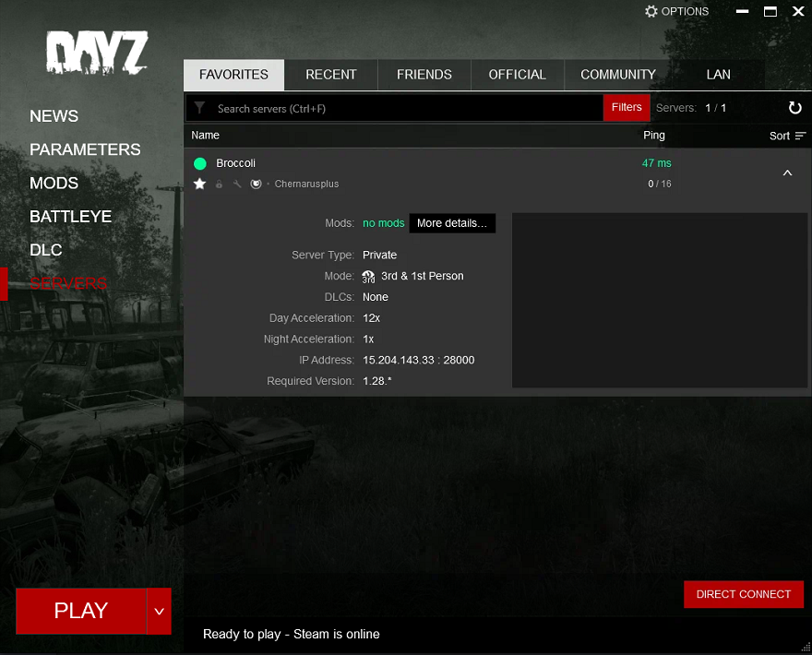The height and width of the screenshot is (655, 812).
Task: Sort servers by the Ping column header
Action: click(x=654, y=135)
